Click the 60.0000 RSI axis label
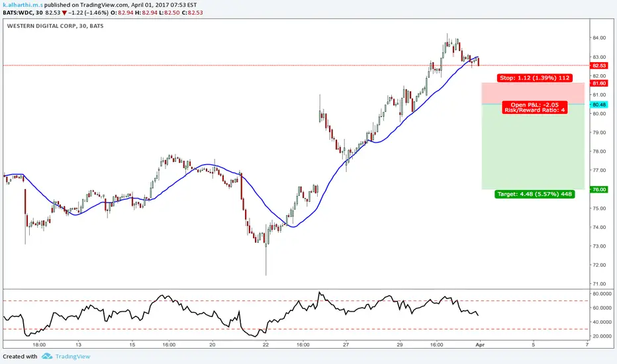Image resolution: width=617 pixels, height=364 pixels. pos(602,308)
